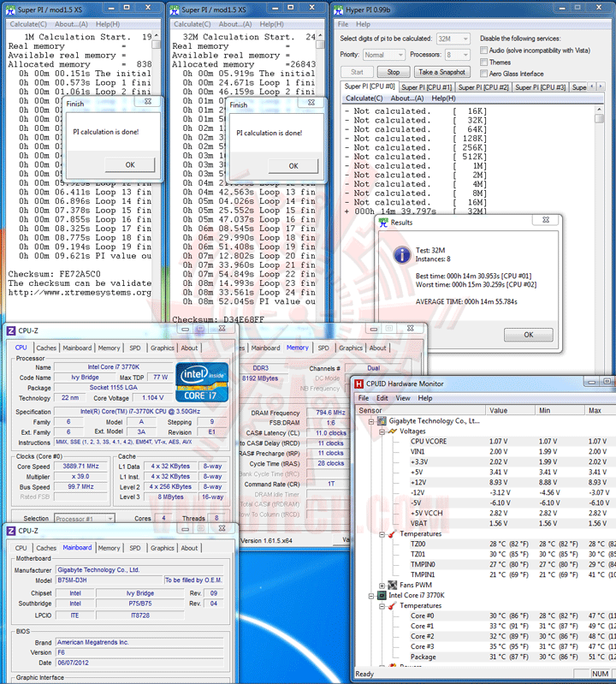Click the xtremesystems.org checksum URL text
Viewport: 616px width, 684px height.
coord(80,292)
